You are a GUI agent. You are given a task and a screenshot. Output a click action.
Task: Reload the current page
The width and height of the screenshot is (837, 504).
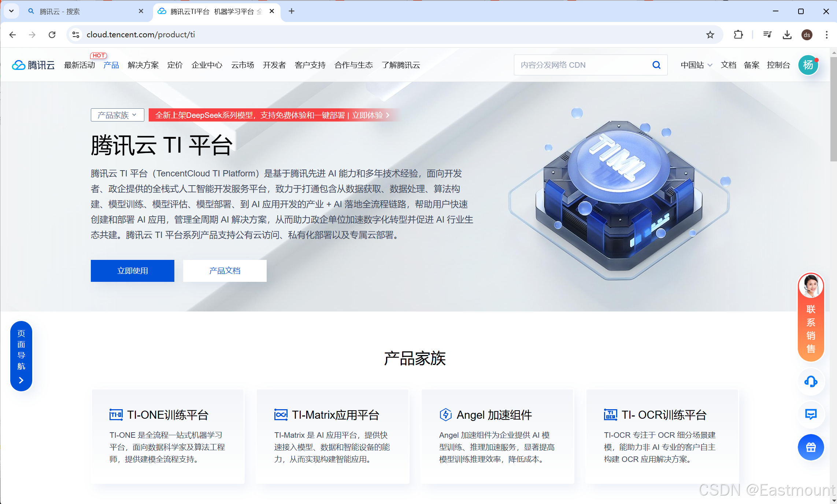click(x=52, y=35)
